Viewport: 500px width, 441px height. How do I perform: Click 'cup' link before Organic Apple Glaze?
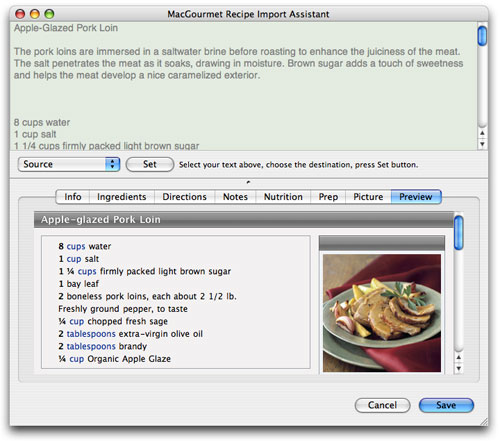click(77, 359)
